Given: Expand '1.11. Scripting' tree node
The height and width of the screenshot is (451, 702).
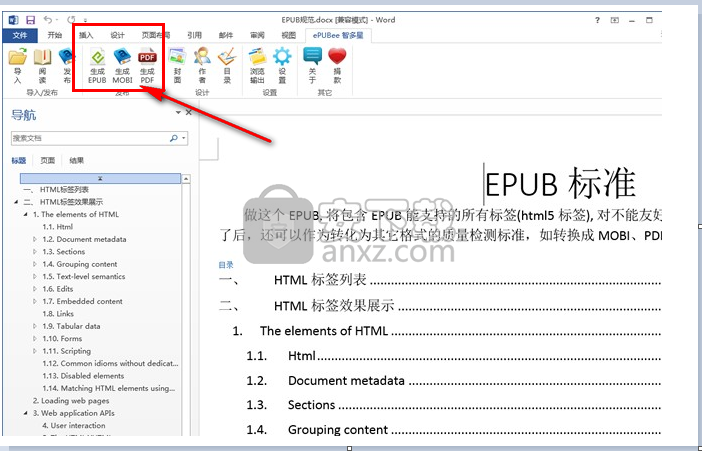Looking at the screenshot, I should [35, 351].
